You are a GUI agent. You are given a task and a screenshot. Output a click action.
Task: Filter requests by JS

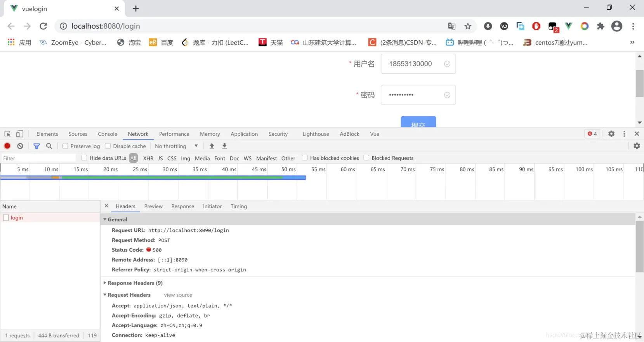click(x=160, y=158)
